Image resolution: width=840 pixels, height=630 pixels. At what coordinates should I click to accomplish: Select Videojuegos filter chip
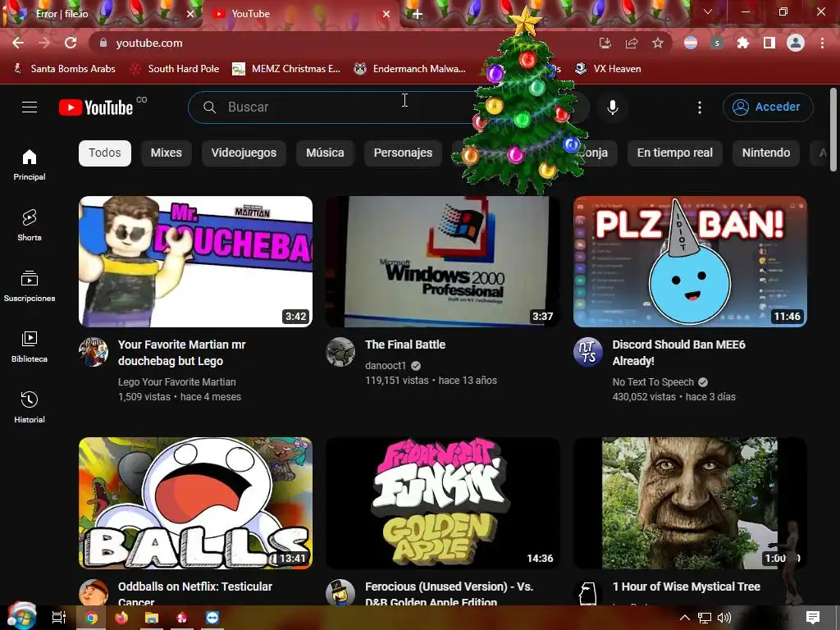pos(244,153)
